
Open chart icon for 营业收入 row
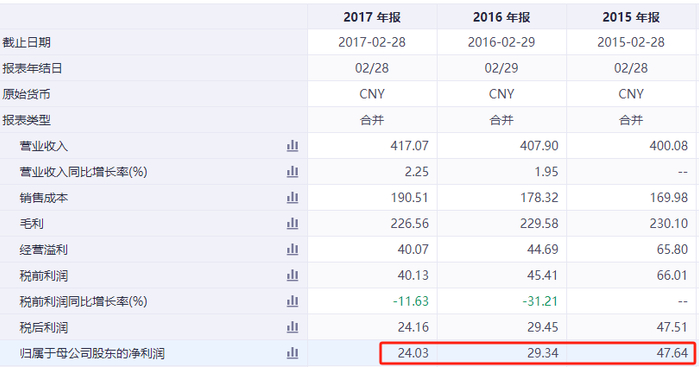click(x=292, y=146)
